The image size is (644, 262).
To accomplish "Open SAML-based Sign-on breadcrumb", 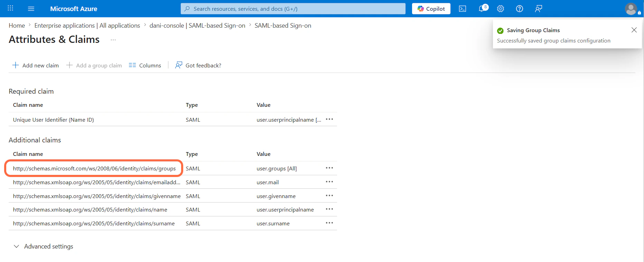I will pos(283,26).
